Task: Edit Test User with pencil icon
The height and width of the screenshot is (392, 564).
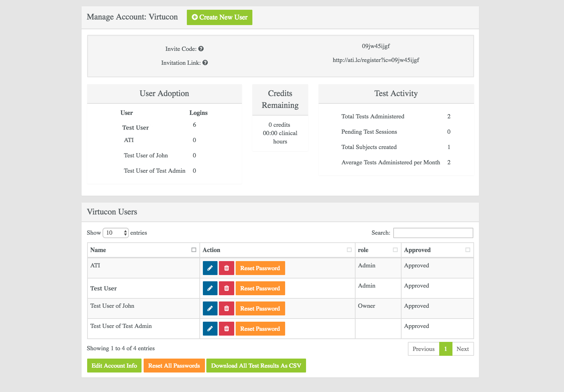Action: point(210,288)
